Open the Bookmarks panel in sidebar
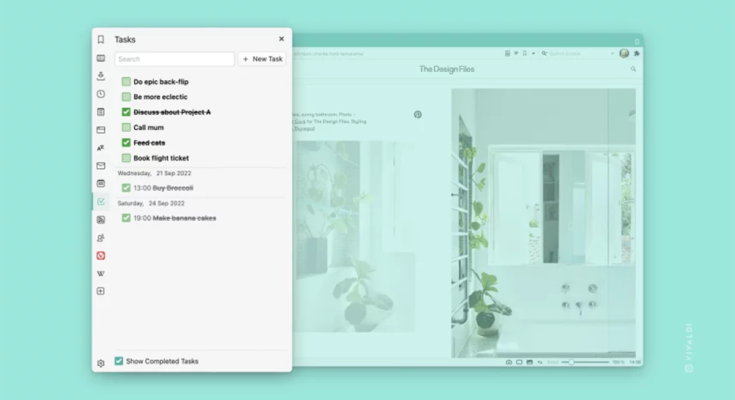The width and height of the screenshot is (735, 400). (101, 40)
